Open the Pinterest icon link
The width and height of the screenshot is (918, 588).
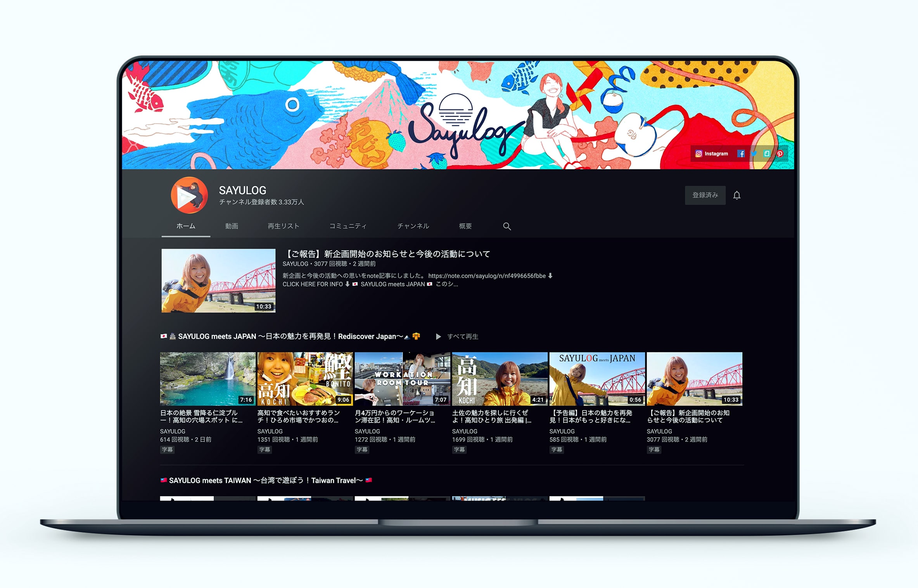[780, 153]
